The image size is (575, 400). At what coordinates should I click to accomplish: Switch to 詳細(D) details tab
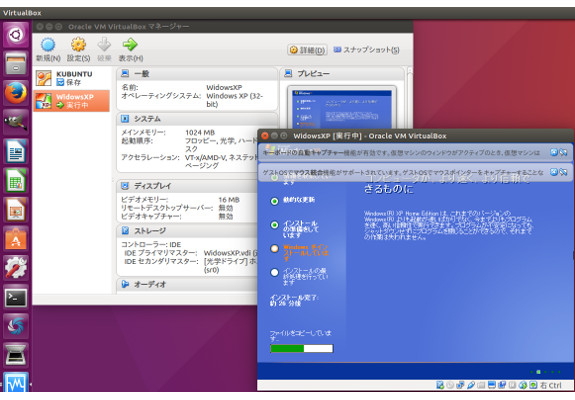[307, 50]
